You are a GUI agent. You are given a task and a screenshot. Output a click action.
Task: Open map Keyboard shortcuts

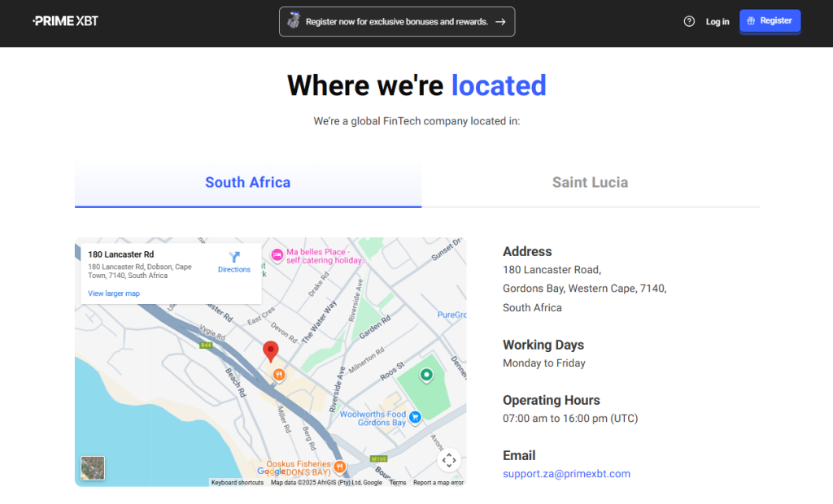click(x=238, y=483)
